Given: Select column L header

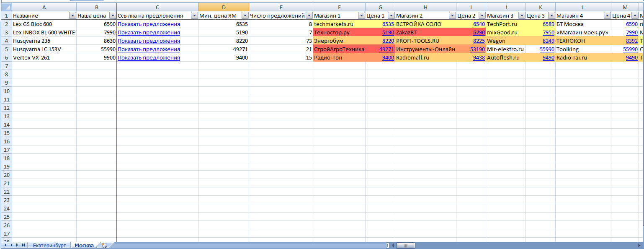Looking at the screenshot, I should [x=583, y=7].
